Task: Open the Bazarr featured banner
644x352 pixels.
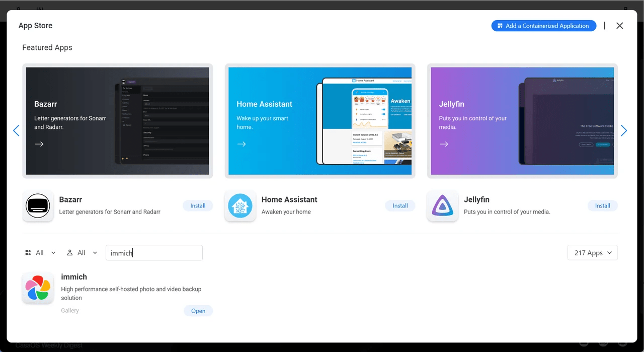Action: [118, 121]
